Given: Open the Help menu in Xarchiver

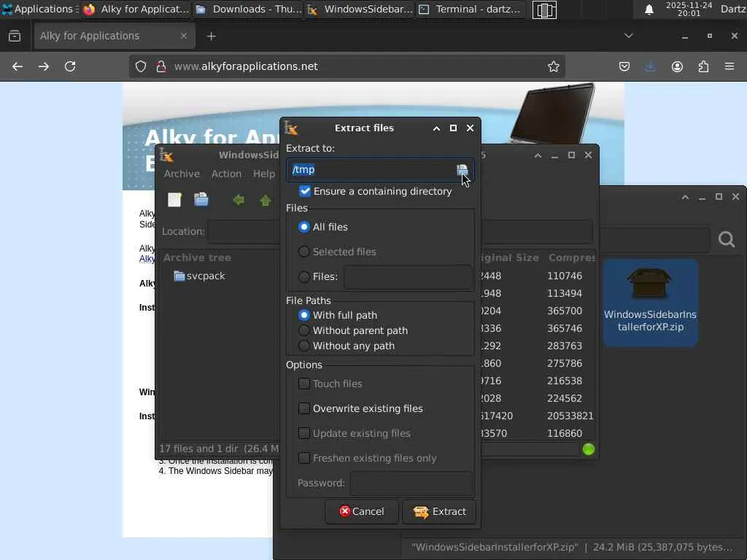Looking at the screenshot, I should [x=264, y=174].
